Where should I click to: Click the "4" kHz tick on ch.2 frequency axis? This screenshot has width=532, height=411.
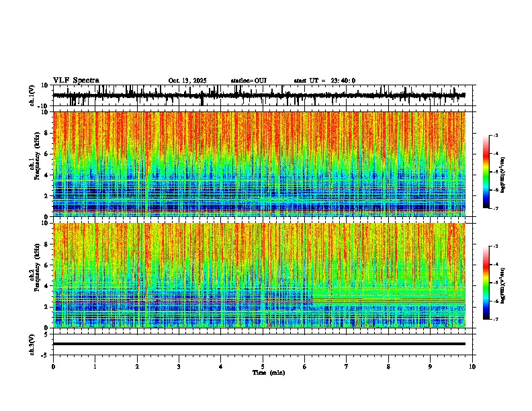pos(47,286)
